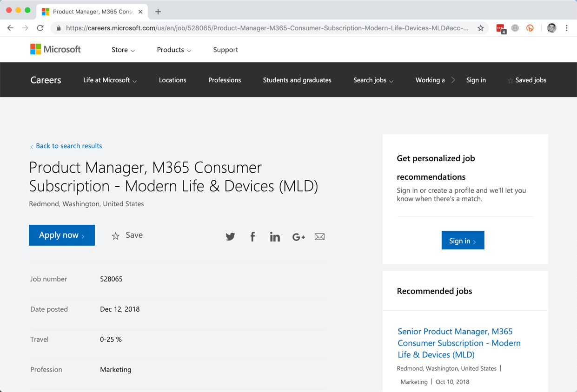This screenshot has height=392, width=577.
Task: Save this job using the star icon
Action: (x=115, y=235)
